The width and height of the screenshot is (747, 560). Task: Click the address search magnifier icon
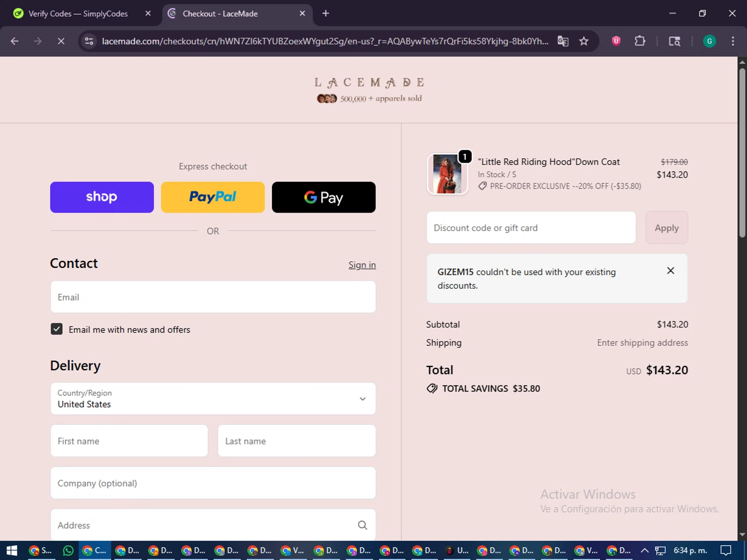(363, 525)
